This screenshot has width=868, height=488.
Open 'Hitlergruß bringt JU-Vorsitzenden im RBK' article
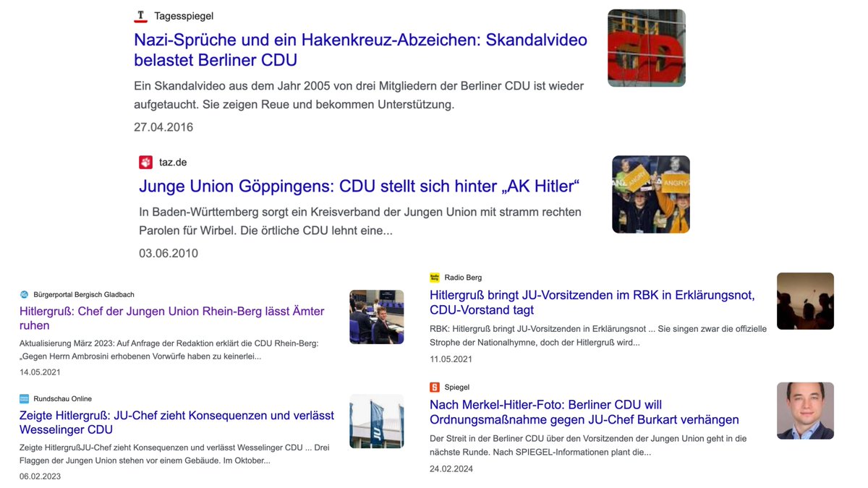click(592, 302)
